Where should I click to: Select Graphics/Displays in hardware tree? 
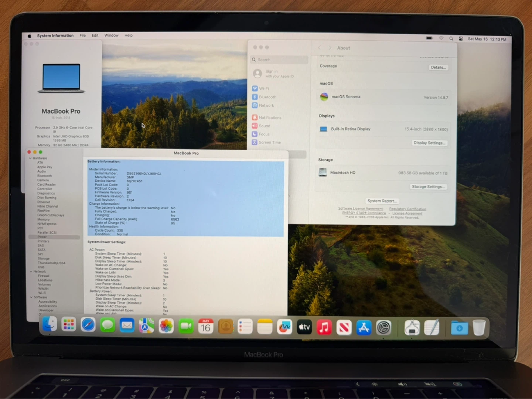click(51, 215)
